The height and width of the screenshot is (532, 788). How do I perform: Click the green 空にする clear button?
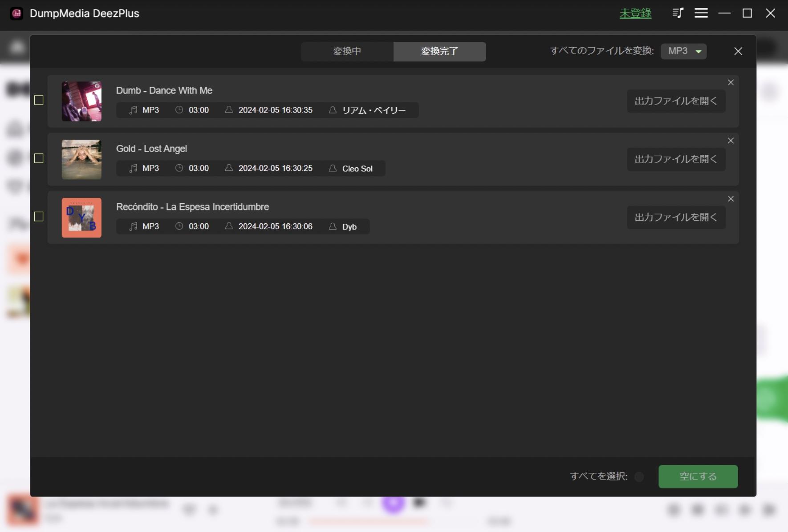[698, 476]
